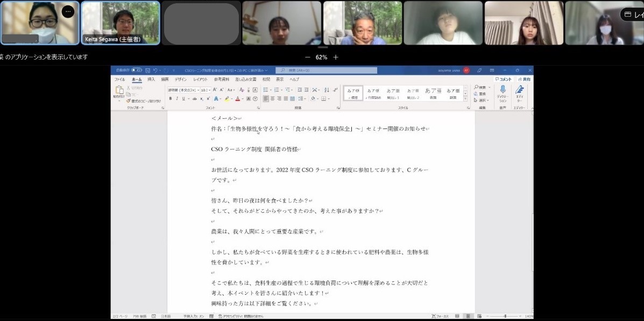Start Dictation (ディクテーション) microphone
The width and height of the screenshot is (644, 321).
pyautogui.click(x=503, y=94)
